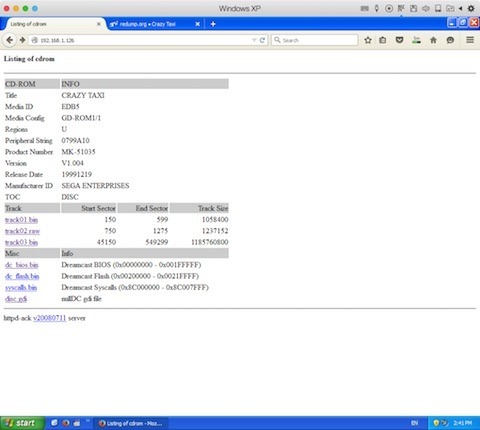Image resolution: width=480 pixels, height=430 pixels.
Task: Bookmark this page with star icon
Action: tap(368, 40)
